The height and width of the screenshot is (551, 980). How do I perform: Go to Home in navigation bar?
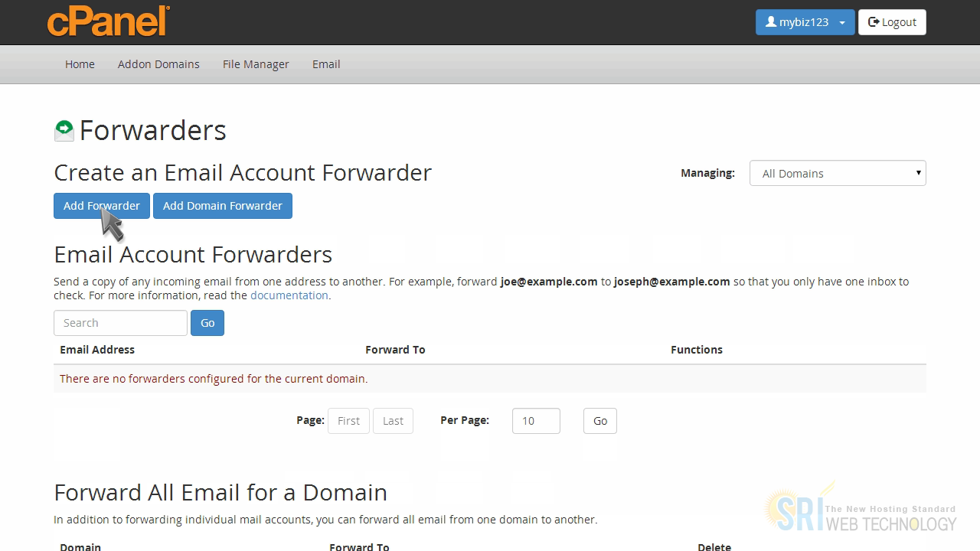tap(80, 64)
